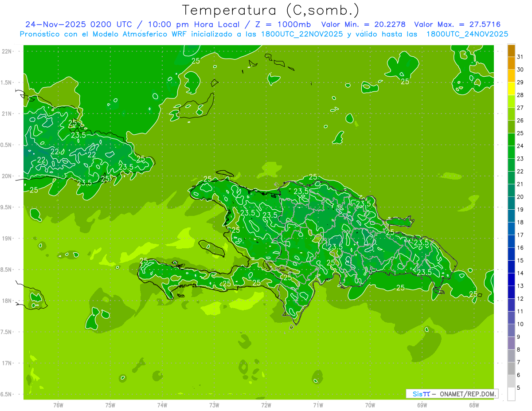Click the colorbar label '24'

point(520,146)
